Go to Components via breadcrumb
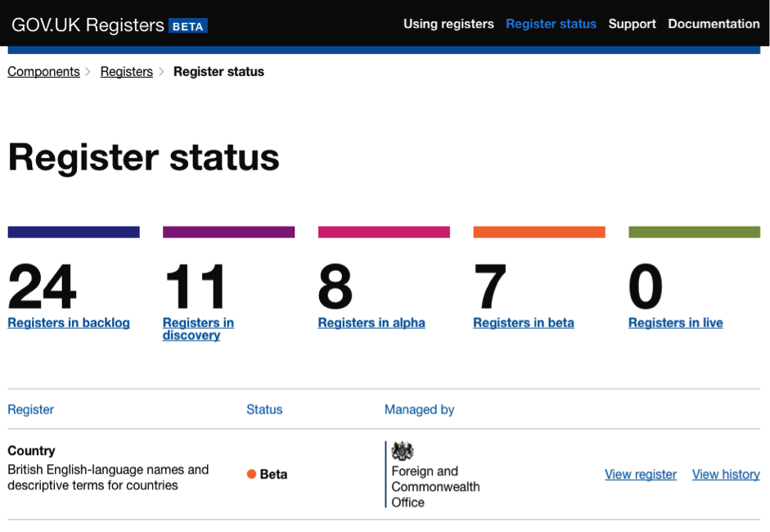This screenshot has width=770, height=532. coord(43,71)
